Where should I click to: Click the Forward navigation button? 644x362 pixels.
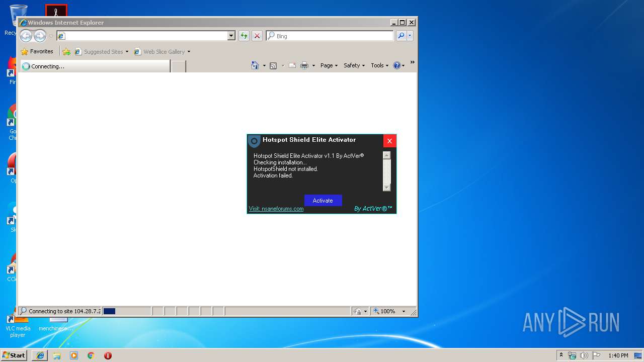(x=40, y=36)
